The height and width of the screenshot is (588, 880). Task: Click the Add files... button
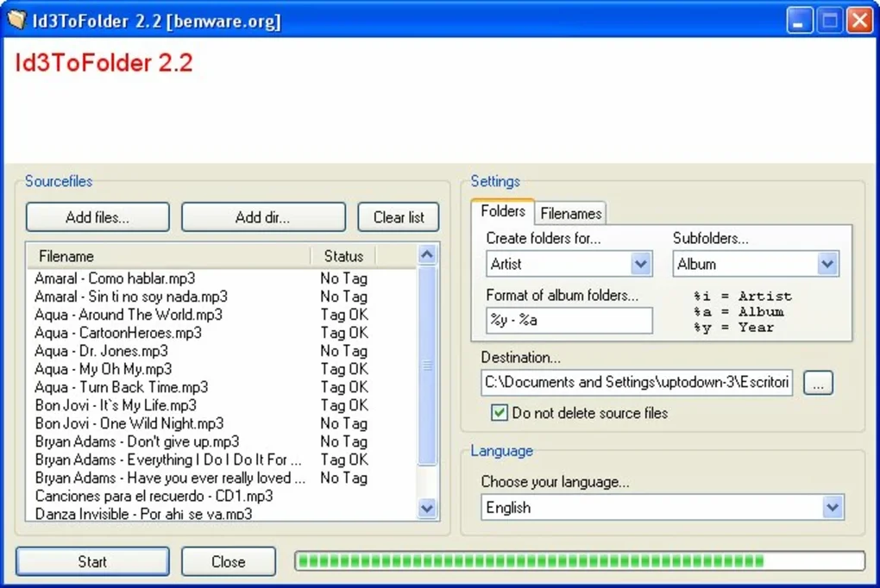coord(97,217)
